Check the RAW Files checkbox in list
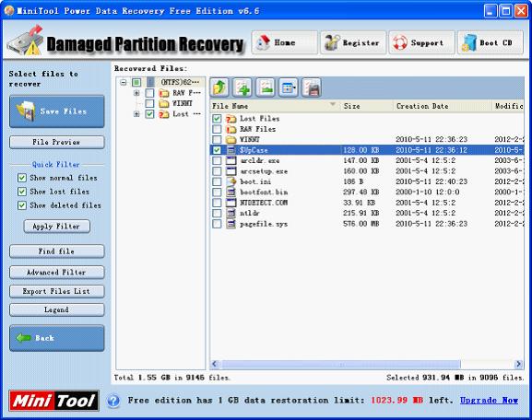The image size is (532, 420). click(217, 129)
